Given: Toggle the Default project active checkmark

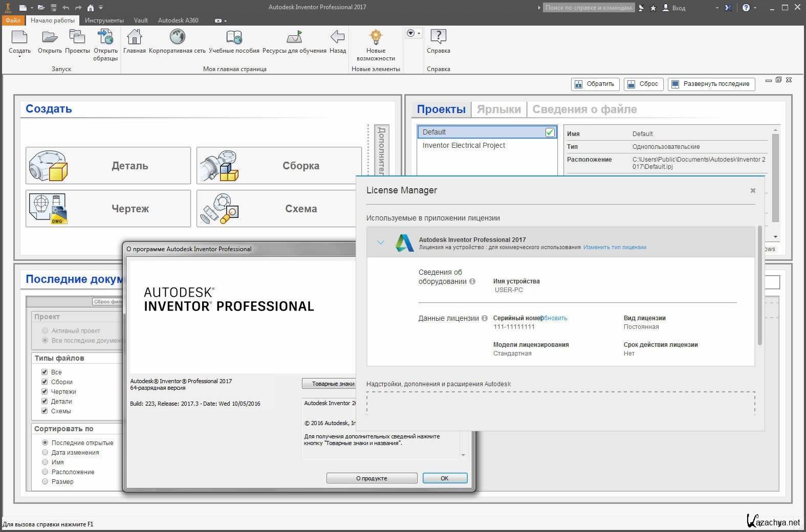Looking at the screenshot, I should click(x=550, y=132).
